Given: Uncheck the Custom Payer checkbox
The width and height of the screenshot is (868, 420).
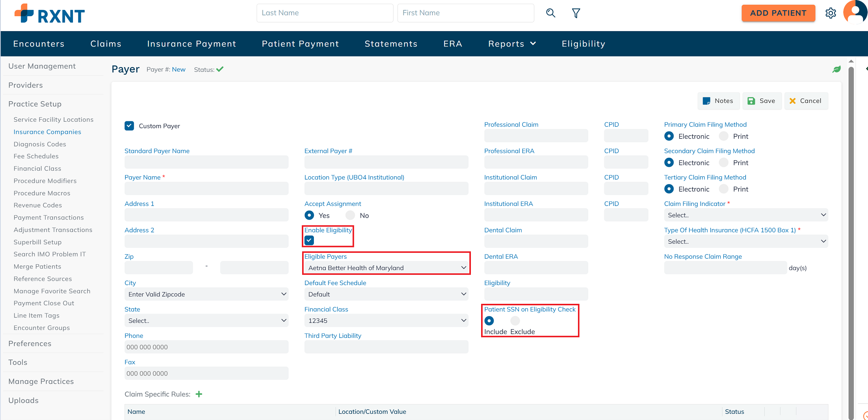Looking at the screenshot, I should coord(129,126).
